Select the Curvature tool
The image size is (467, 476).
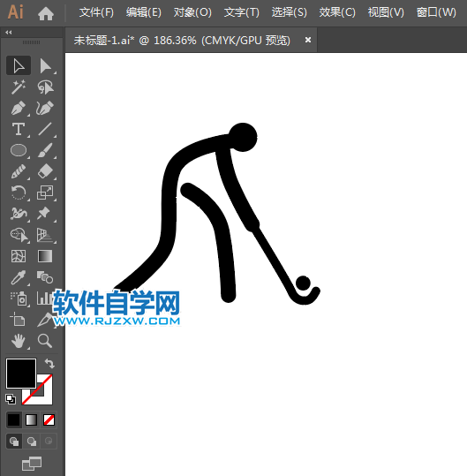[45, 108]
